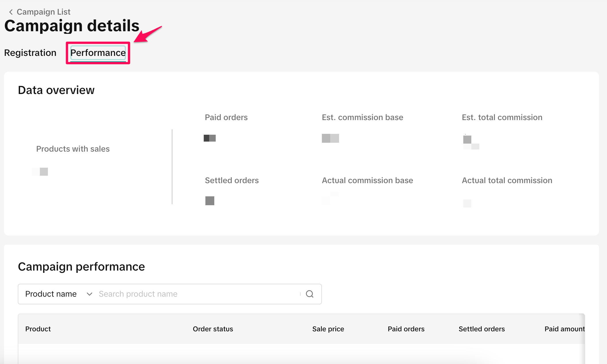
Task: Click the Paid amount column header
Action: click(564, 329)
